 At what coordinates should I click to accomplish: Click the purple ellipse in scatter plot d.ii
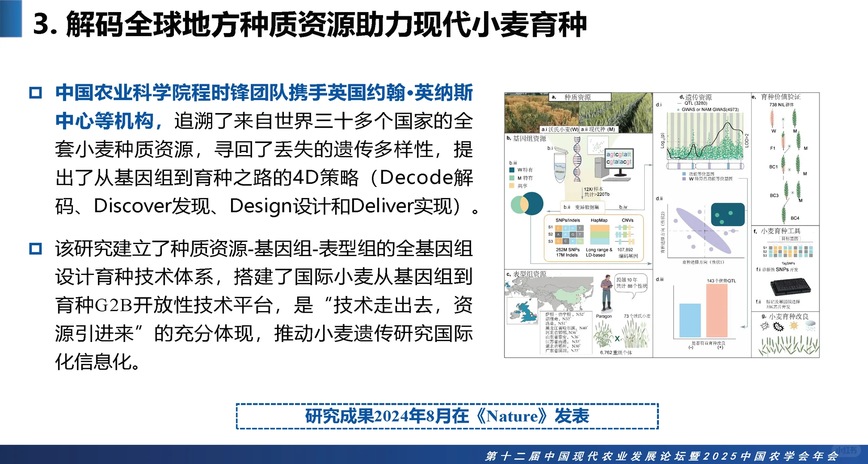click(704, 230)
